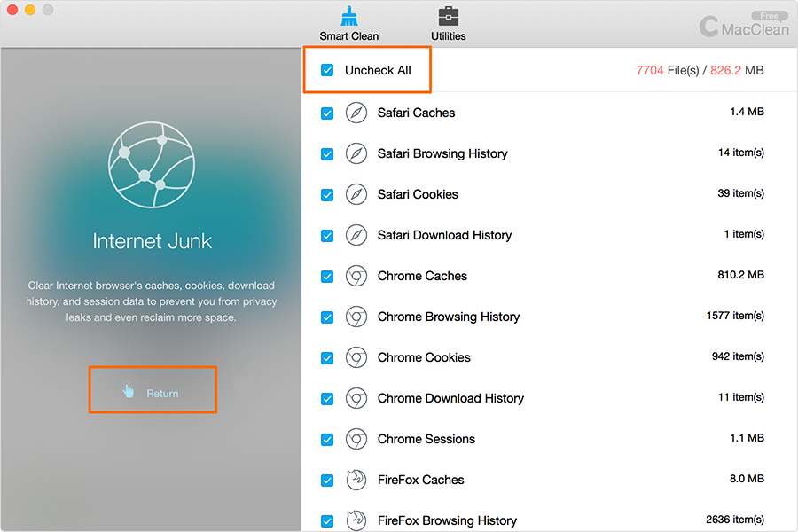The width and height of the screenshot is (798, 532).
Task: Switch to the Smart Clean tab
Action: tap(349, 24)
